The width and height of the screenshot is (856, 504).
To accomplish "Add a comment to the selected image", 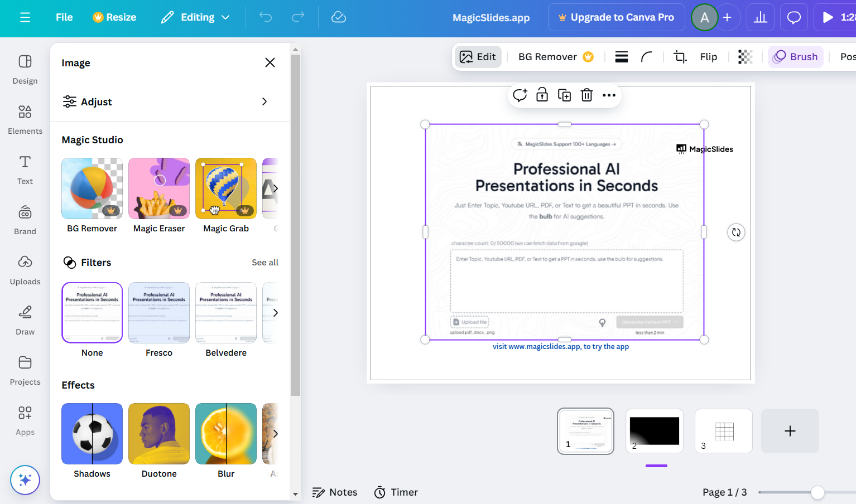I will tap(520, 95).
